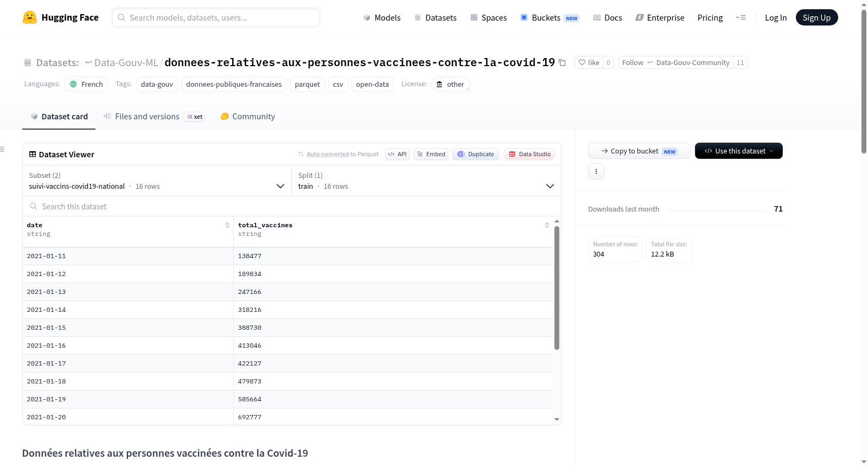Viewport: 868px width, 467px height.
Task: Select the 2021-01-15 date cell
Action: coord(128,328)
